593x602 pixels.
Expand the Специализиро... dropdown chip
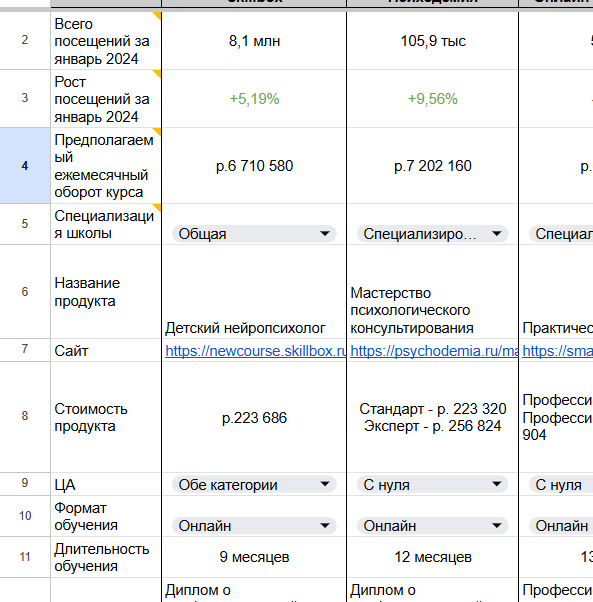point(433,234)
